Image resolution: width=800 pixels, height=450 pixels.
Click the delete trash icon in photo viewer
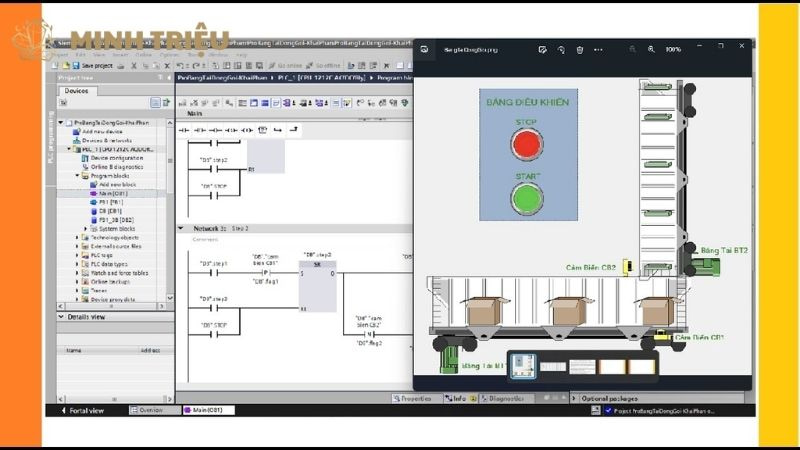[580, 49]
